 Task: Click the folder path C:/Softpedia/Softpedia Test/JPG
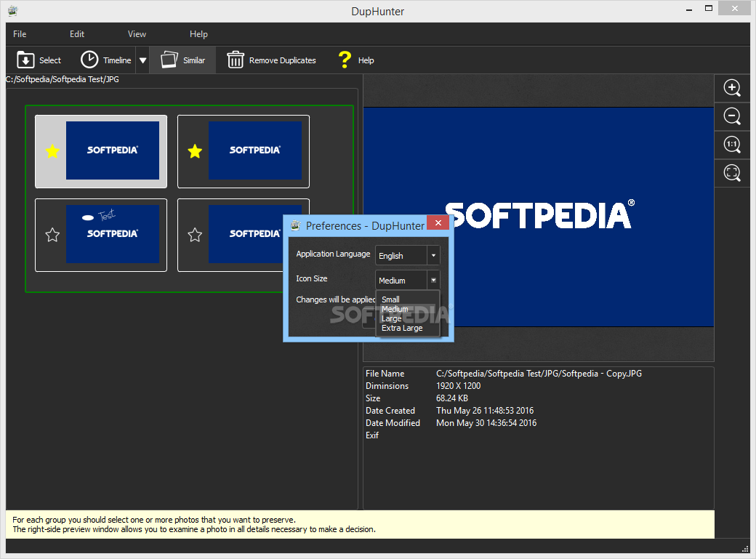tap(63, 79)
